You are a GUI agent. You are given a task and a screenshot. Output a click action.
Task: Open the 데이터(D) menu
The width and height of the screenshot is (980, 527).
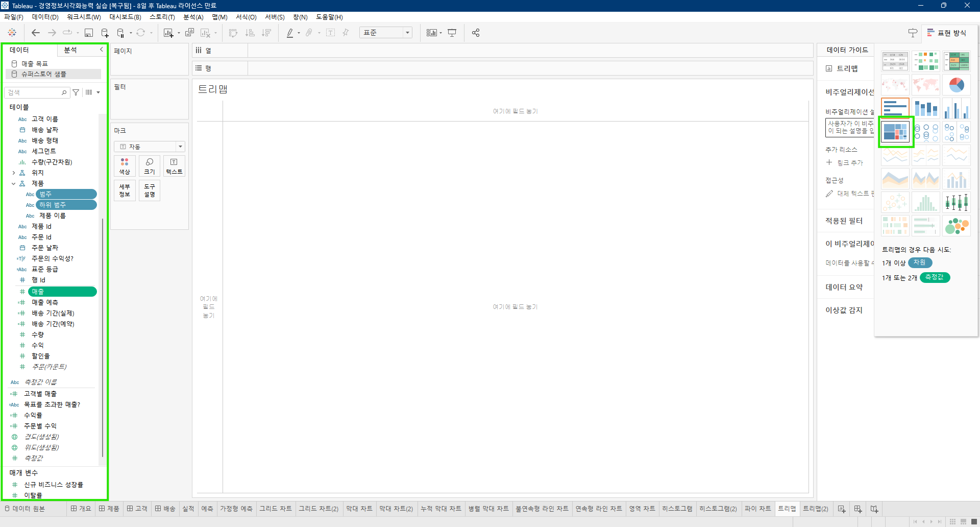(x=45, y=17)
